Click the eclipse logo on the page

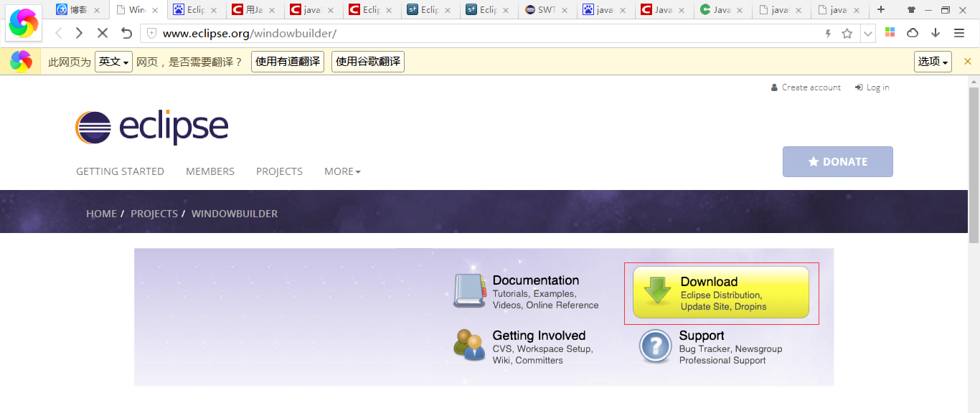(x=151, y=128)
